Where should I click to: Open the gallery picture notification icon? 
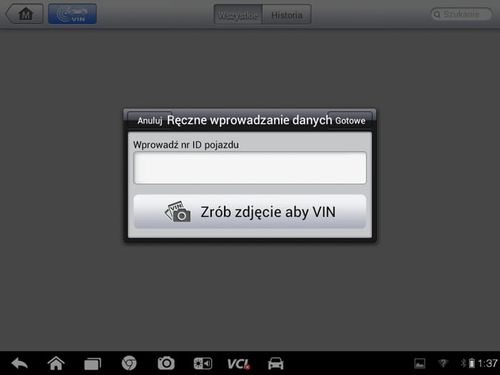[x=419, y=363]
